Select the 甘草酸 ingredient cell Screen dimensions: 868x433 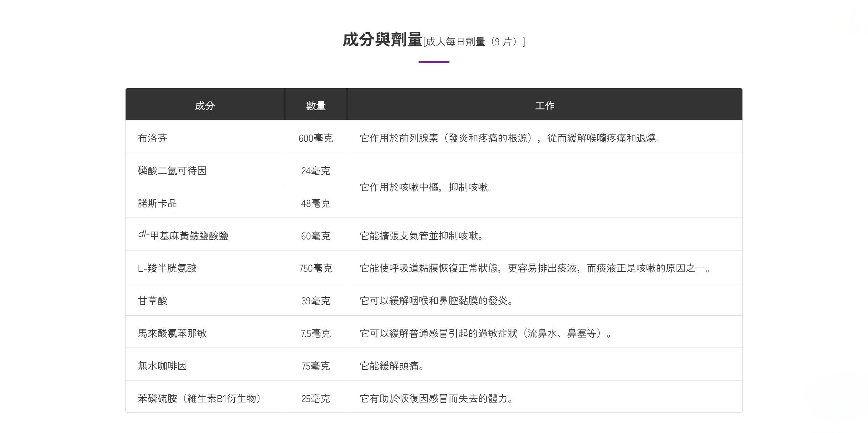pos(153,301)
